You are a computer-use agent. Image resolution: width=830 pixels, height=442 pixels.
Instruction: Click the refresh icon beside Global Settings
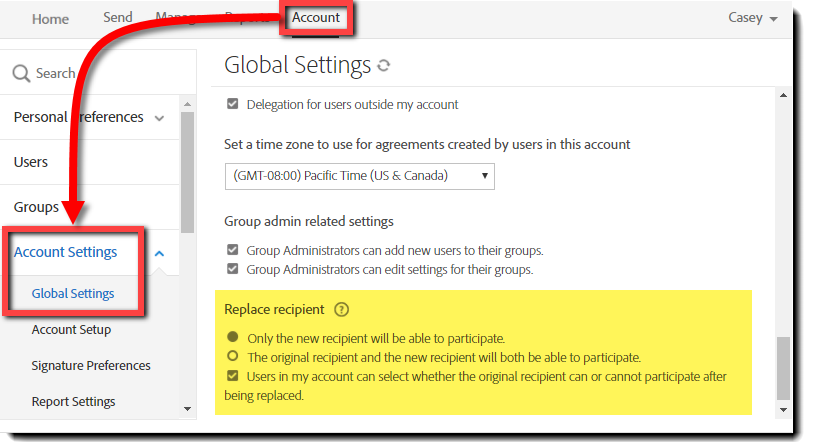pos(383,66)
